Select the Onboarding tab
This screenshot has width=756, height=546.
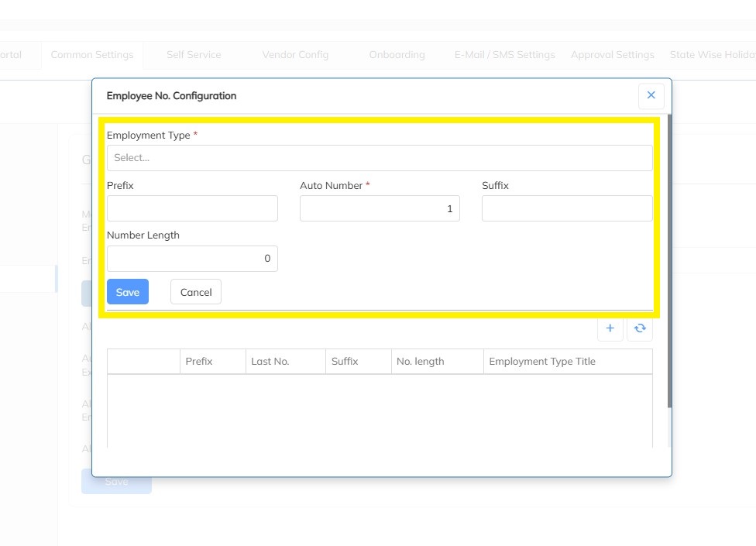[397, 55]
